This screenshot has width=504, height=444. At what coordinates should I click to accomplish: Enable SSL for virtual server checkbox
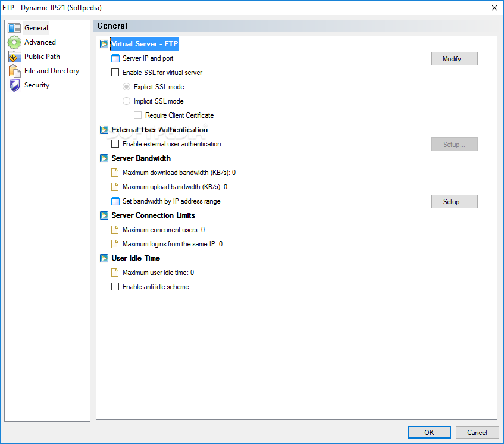[115, 73]
